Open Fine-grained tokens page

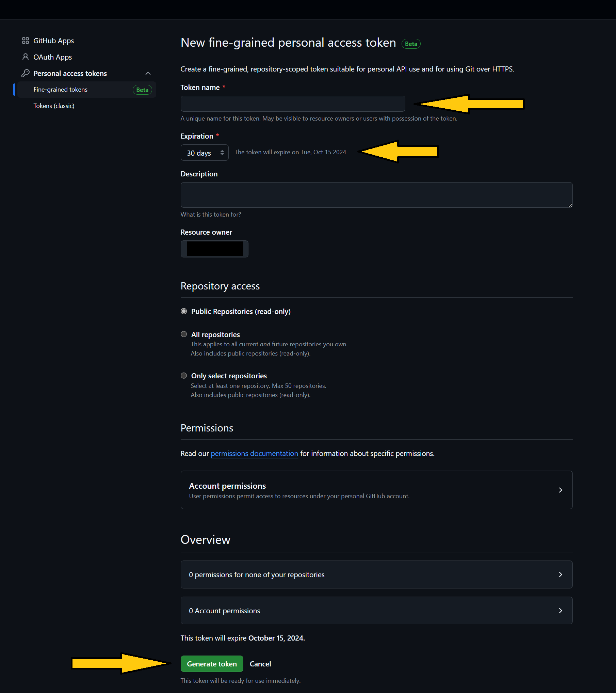61,90
